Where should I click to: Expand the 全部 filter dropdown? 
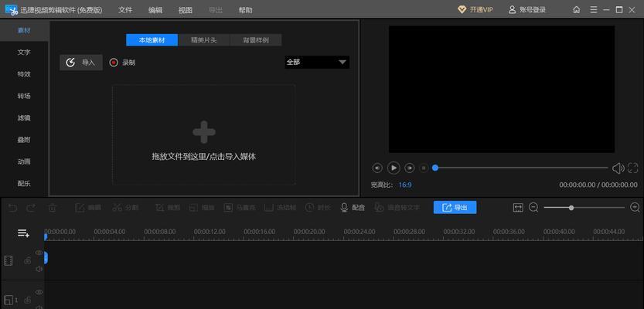tap(317, 63)
